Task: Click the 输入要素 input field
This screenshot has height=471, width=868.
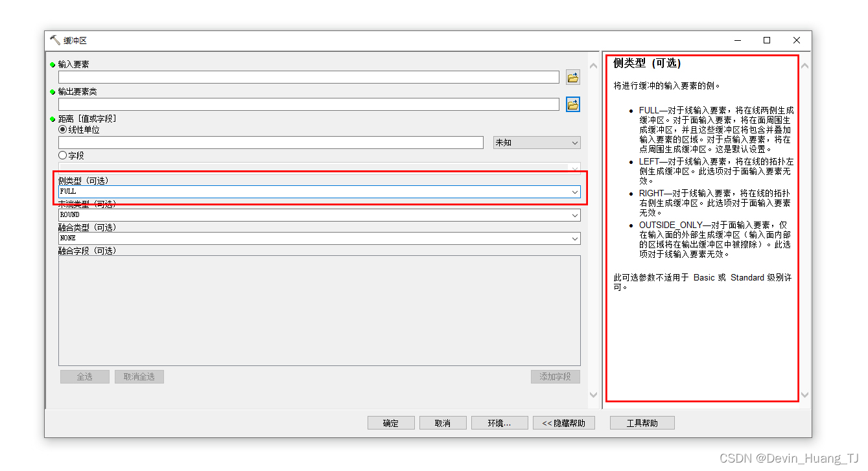Action: 309,77
